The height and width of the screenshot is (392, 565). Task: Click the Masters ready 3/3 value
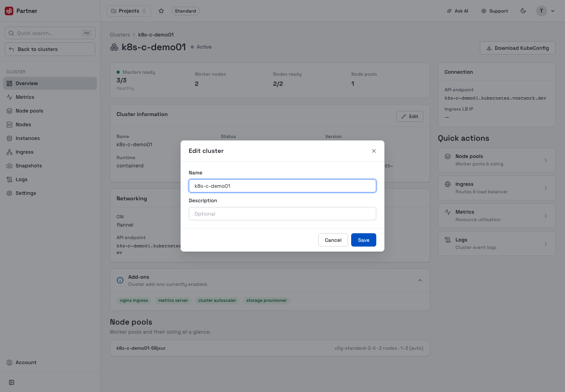point(122,80)
